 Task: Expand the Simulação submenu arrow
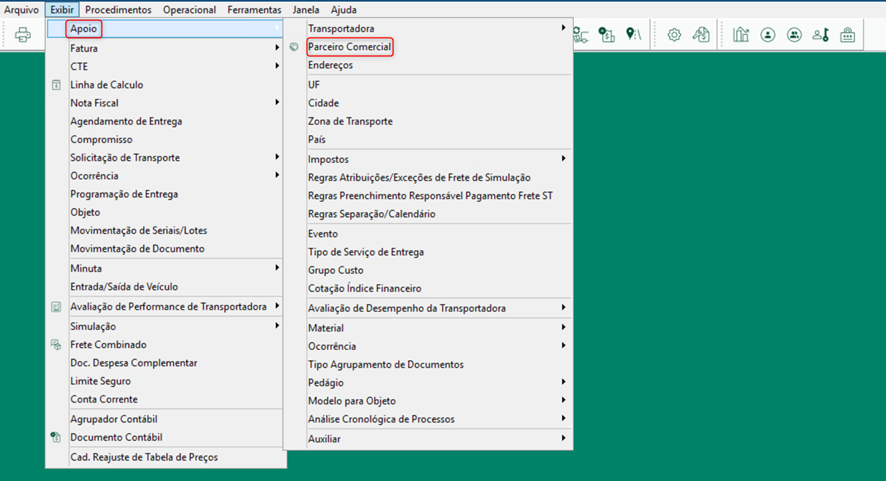[277, 326]
